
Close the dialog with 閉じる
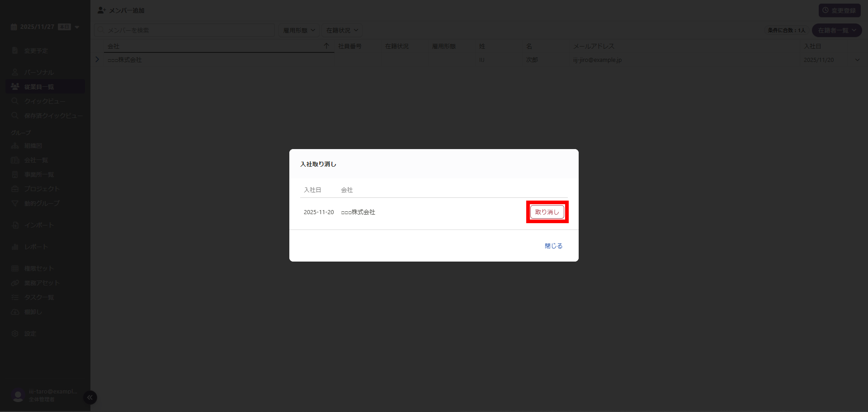(553, 246)
